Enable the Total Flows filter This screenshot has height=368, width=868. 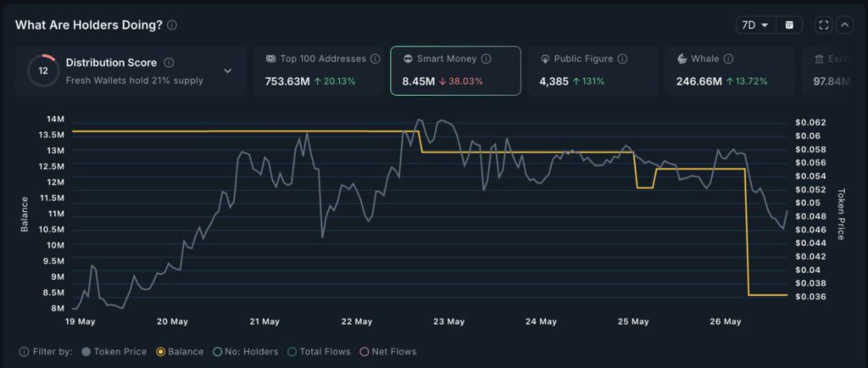click(320, 352)
